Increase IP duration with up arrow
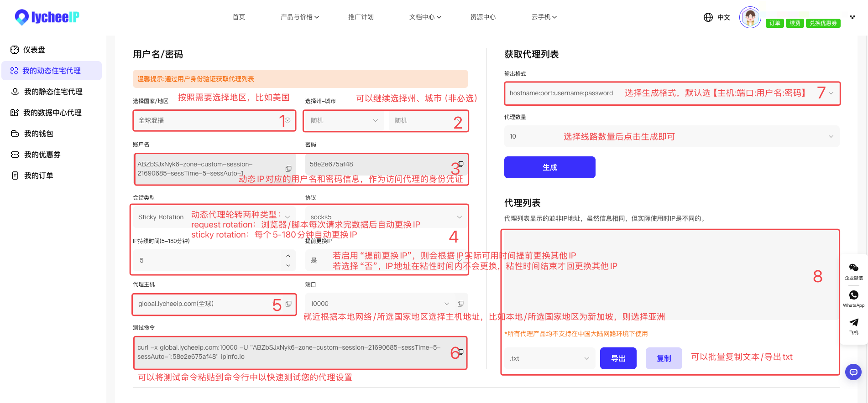The height and width of the screenshot is (403, 868). tap(288, 256)
